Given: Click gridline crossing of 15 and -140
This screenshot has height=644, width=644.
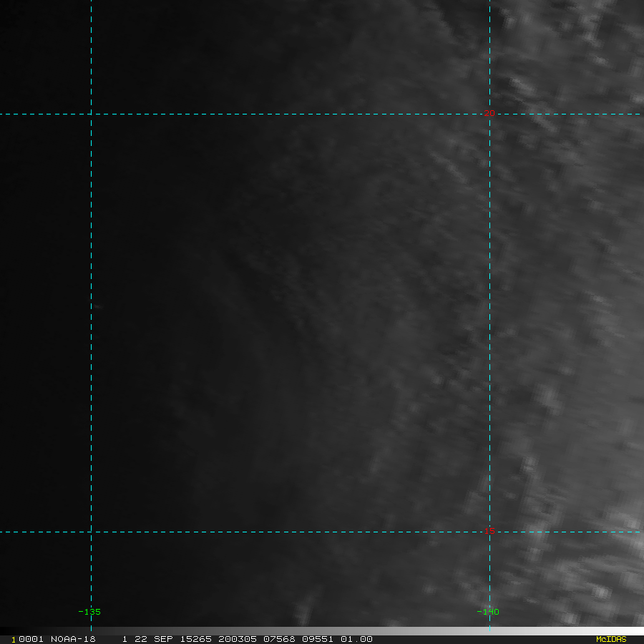Looking at the screenshot, I should coord(489,532).
